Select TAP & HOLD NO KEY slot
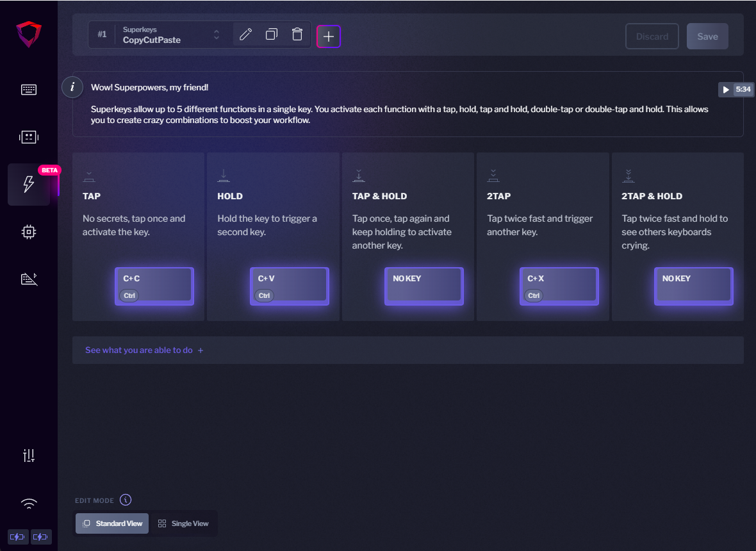The width and height of the screenshot is (756, 551). coord(423,286)
